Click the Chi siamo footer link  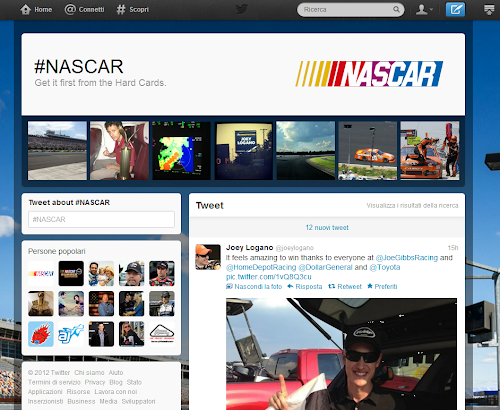(x=89, y=373)
